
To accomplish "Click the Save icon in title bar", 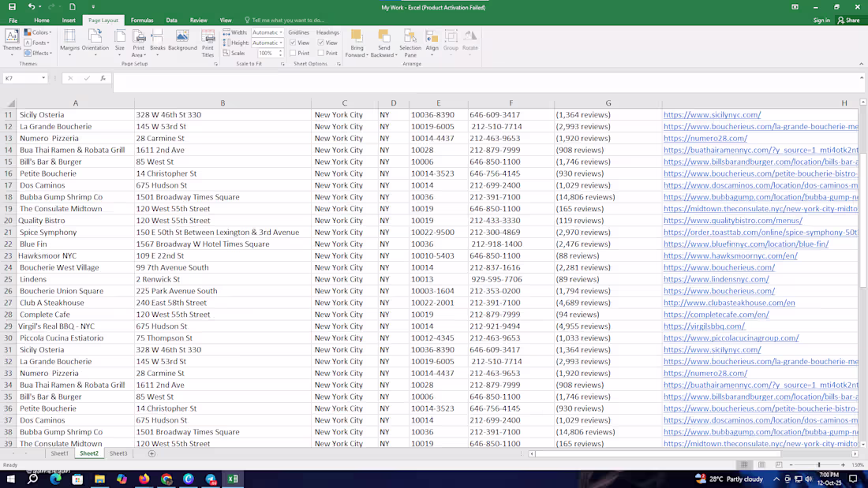I will coord(12,7).
